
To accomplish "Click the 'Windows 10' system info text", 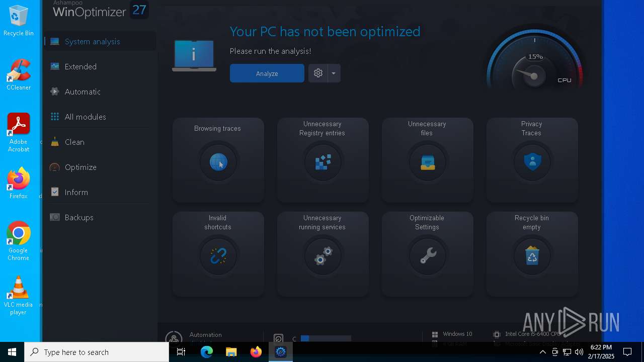I will (457, 334).
